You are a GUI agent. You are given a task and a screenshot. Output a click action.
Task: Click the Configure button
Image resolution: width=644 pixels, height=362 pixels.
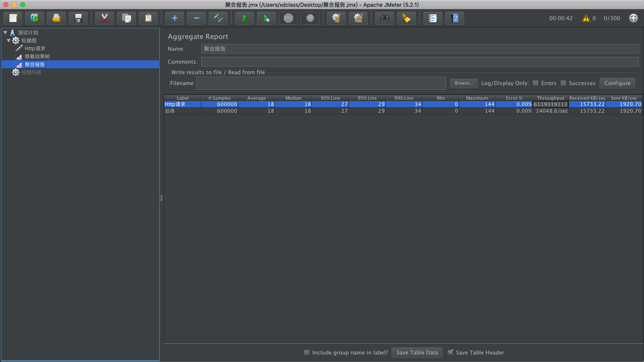coord(617,83)
